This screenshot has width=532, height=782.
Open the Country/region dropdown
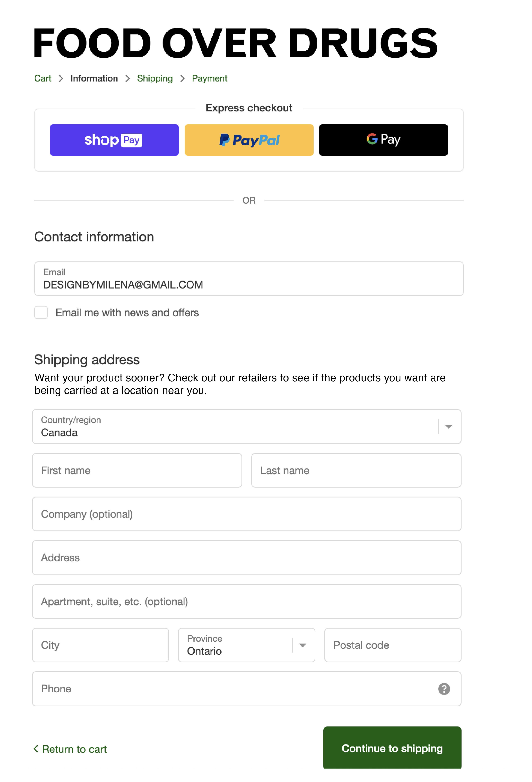(x=247, y=427)
